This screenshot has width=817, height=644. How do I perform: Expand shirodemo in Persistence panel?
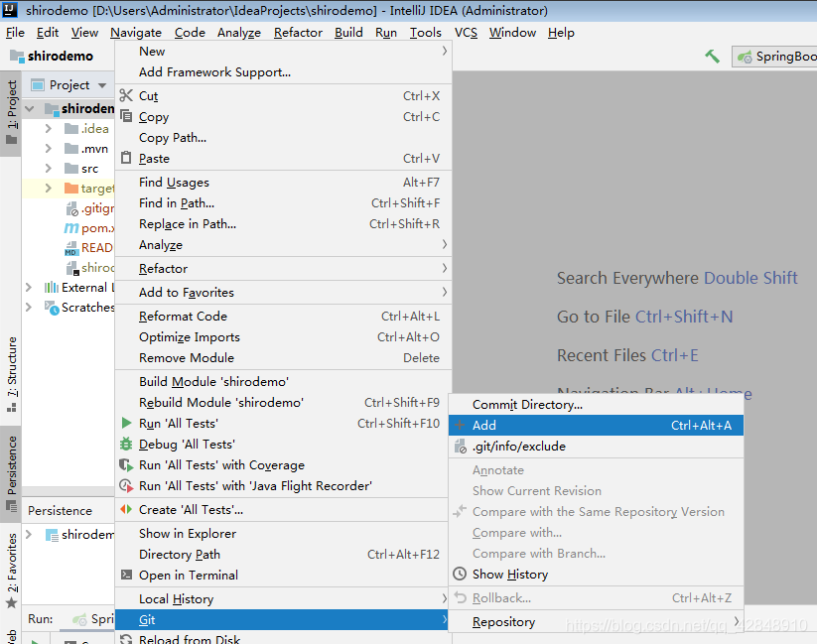[29, 534]
